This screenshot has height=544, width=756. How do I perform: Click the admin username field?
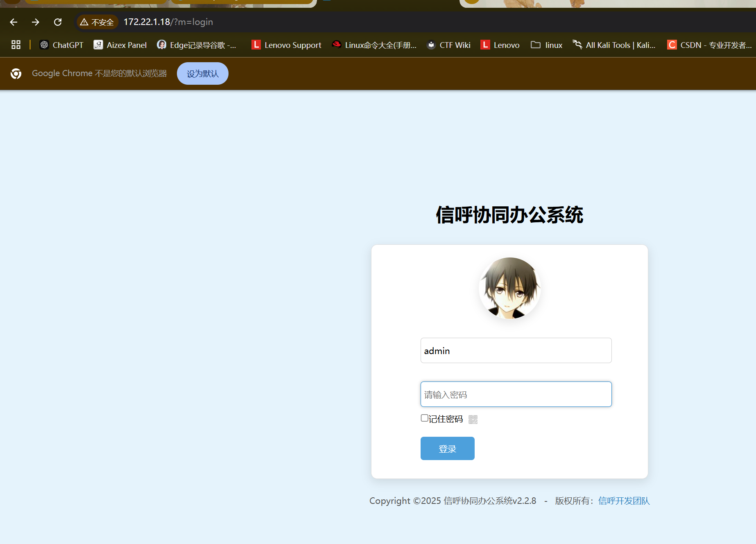click(x=516, y=351)
